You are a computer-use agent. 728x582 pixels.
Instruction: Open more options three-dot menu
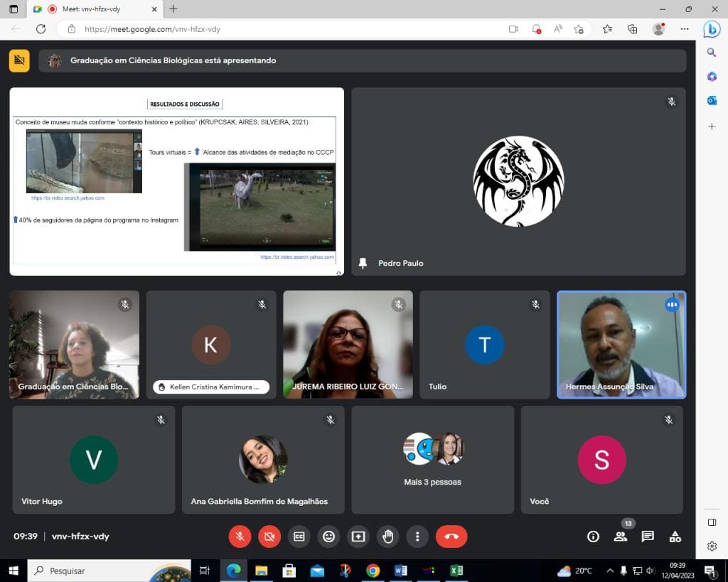417,537
